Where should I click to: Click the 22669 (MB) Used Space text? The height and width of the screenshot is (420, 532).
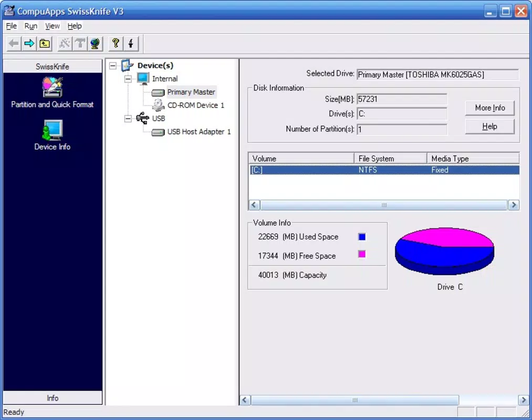298,237
